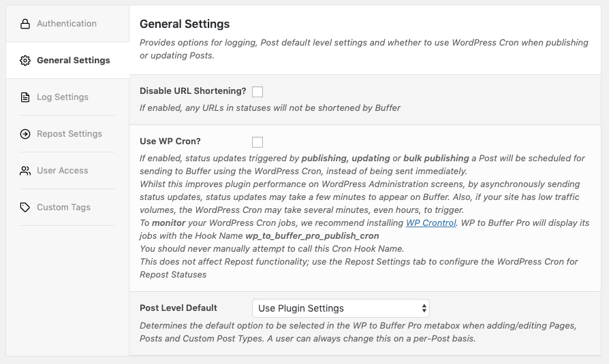609x364 pixels.
Task: Follow the WP Crontrol link
Action: [x=431, y=222]
